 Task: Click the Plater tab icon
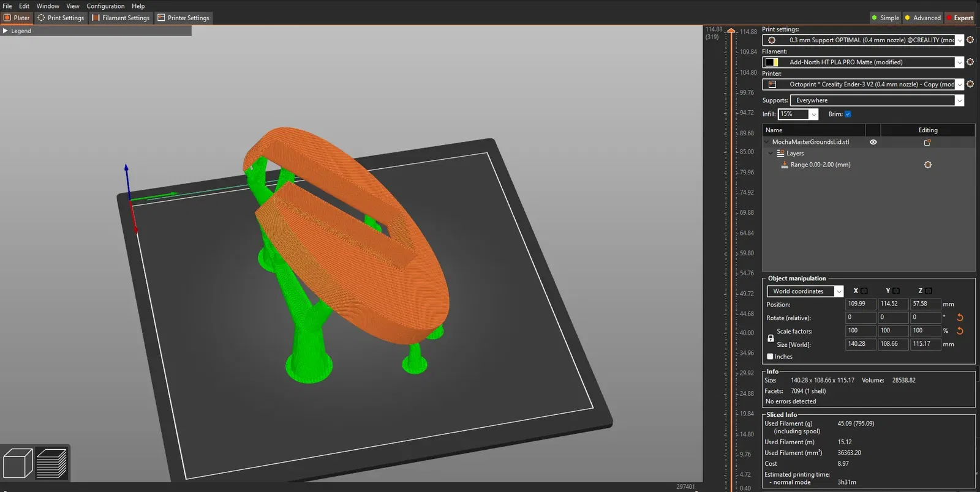[7, 18]
